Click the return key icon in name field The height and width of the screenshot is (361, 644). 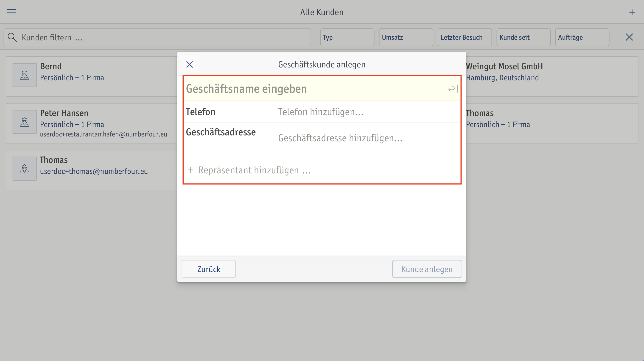click(x=451, y=89)
